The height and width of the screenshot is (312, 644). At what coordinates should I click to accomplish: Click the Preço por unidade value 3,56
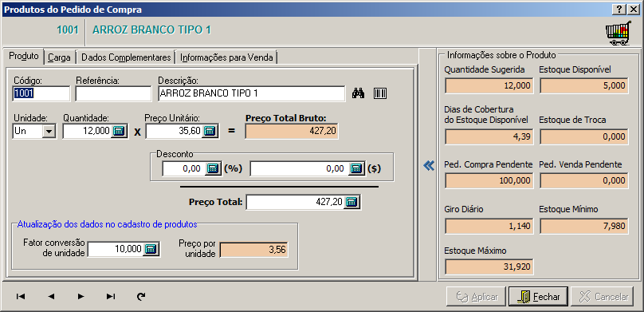point(253,250)
